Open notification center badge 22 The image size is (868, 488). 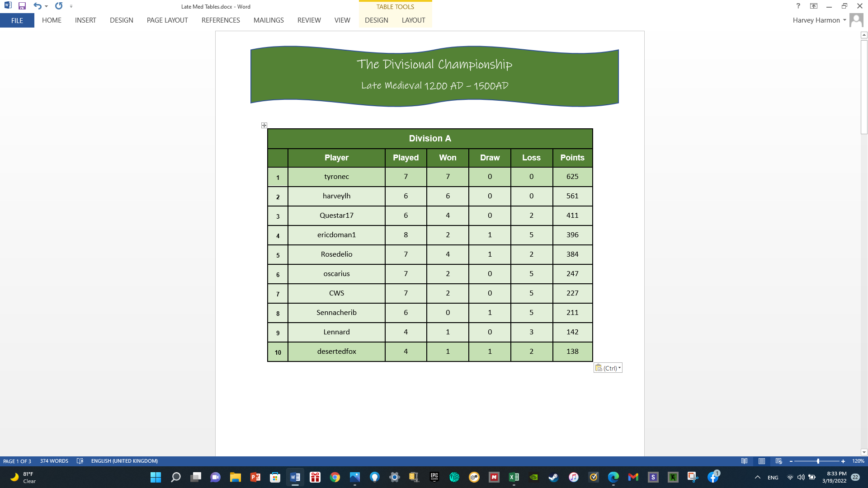pos(855,477)
